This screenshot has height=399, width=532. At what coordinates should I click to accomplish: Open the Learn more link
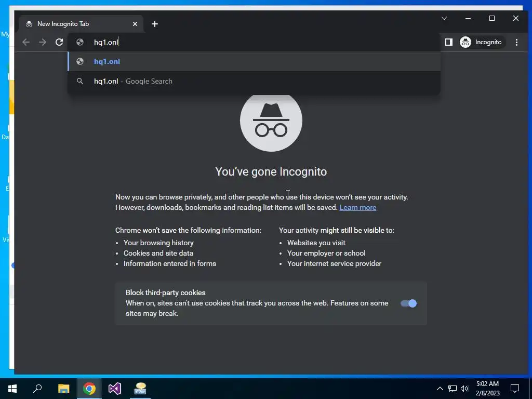click(x=357, y=208)
